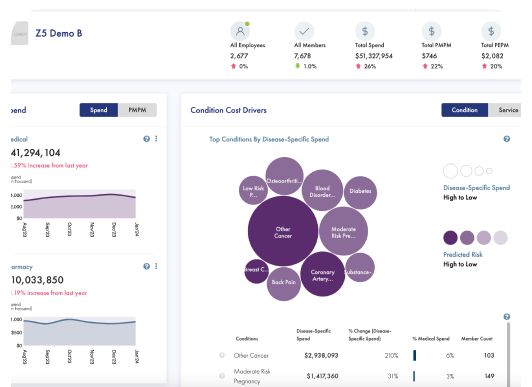Click the Pharmacy spend area chart
Screen dimensions: 532x387
79,331
